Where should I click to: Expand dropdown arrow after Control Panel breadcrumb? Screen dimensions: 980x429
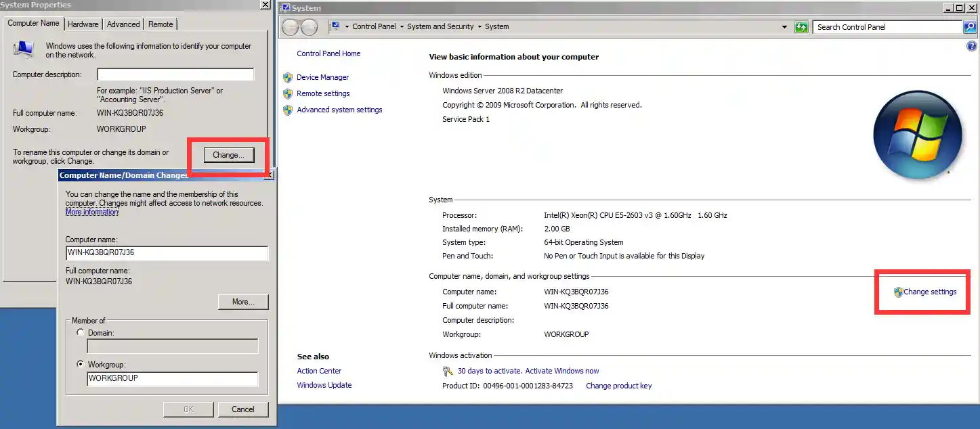402,27
